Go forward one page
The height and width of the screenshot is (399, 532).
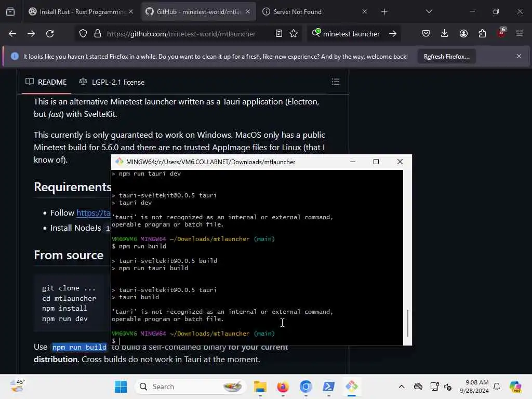click(31, 34)
